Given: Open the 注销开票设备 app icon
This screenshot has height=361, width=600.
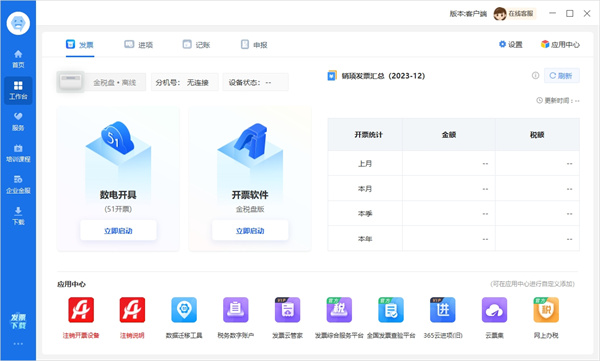Looking at the screenshot, I should (x=81, y=310).
